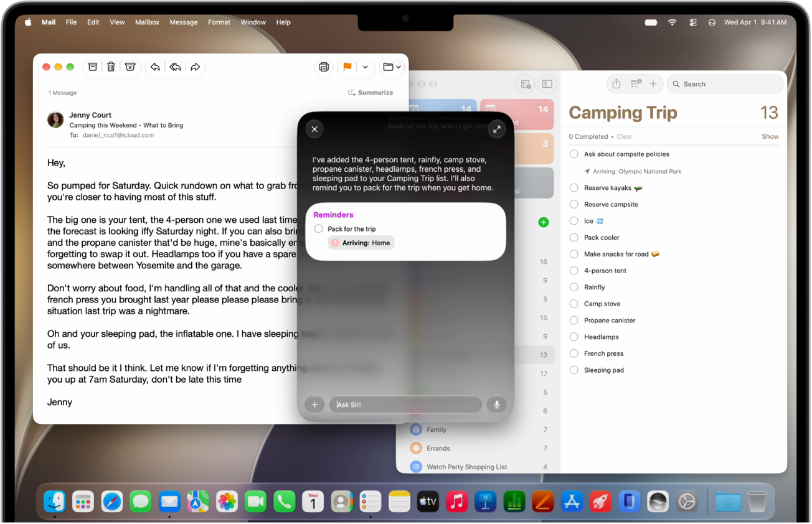
Task: Open Numbers from the Dock
Action: pos(514,501)
